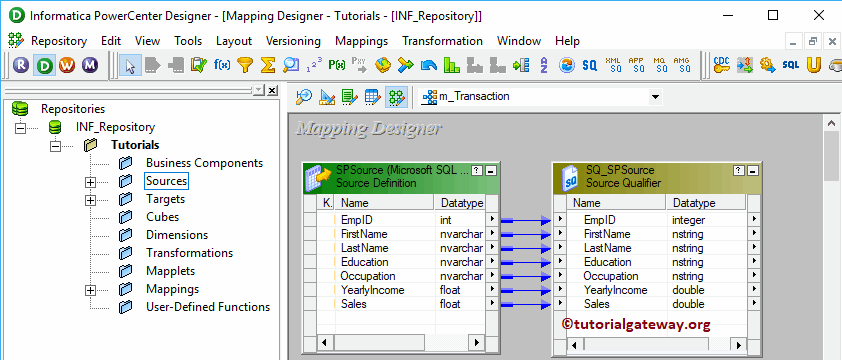Expand the Sources folder
Viewport: 842px width, 360px height.
[91, 182]
